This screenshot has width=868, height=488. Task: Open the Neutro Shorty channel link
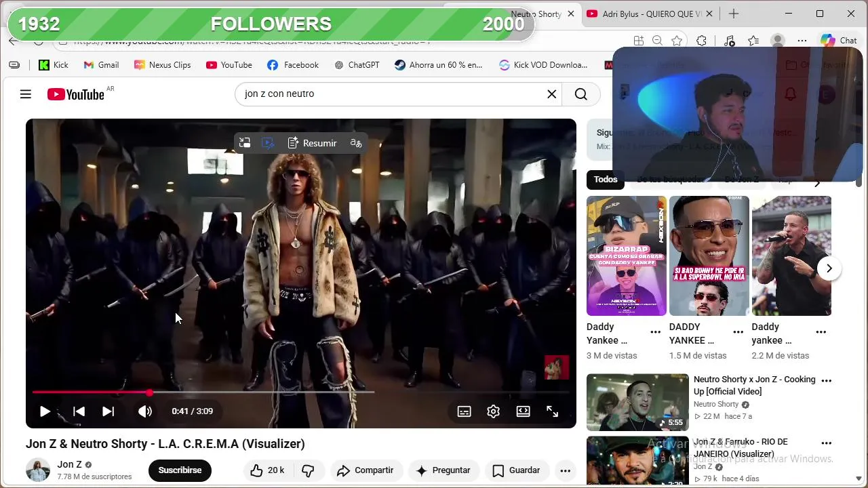coord(716,405)
